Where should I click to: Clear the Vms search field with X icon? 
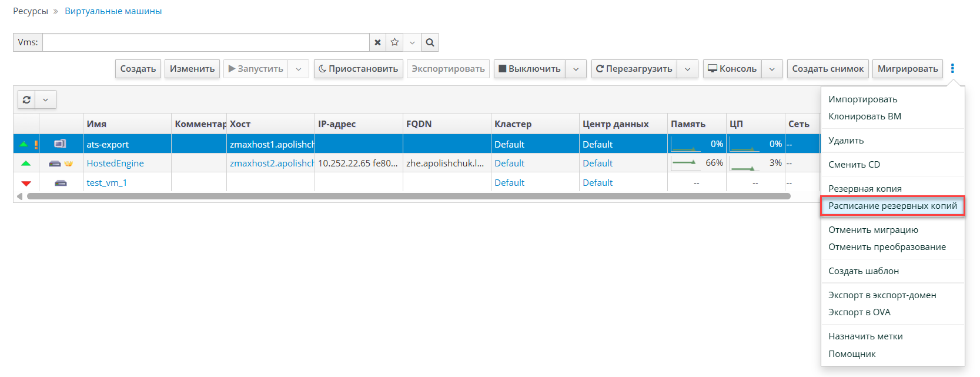pos(377,42)
